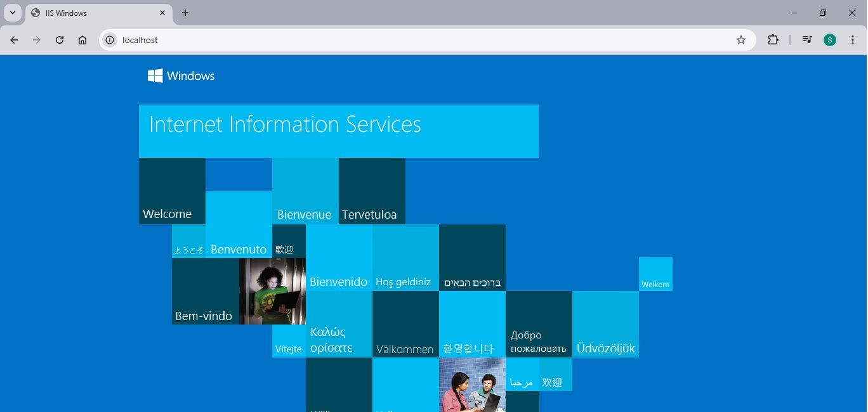Click the forward navigation arrow
The height and width of the screenshot is (412, 868).
tap(36, 39)
